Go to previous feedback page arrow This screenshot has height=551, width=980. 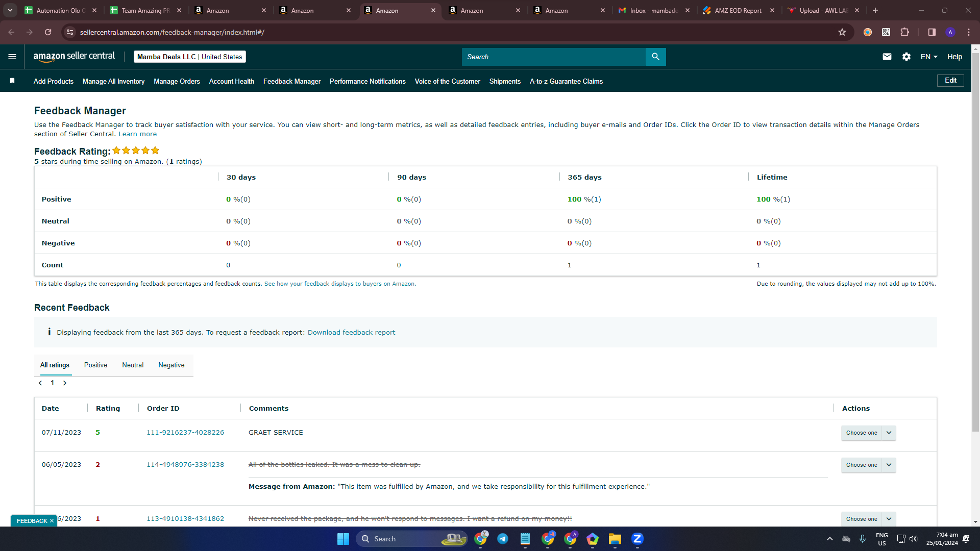pos(40,383)
